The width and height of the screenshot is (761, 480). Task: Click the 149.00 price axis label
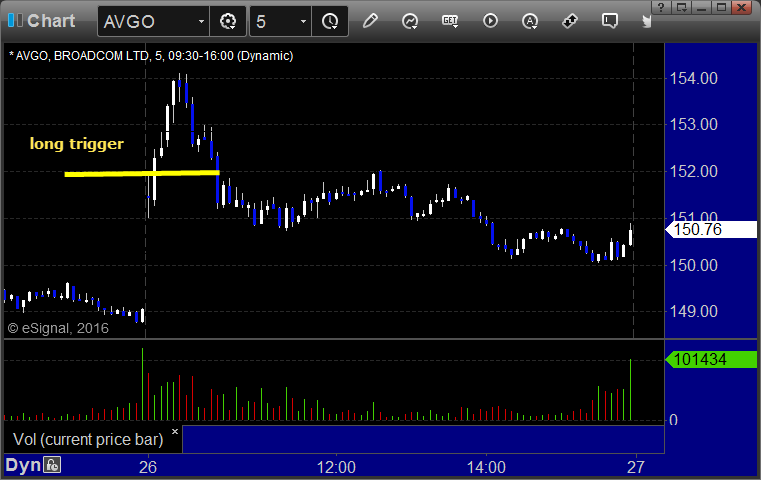[x=694, y=311]
